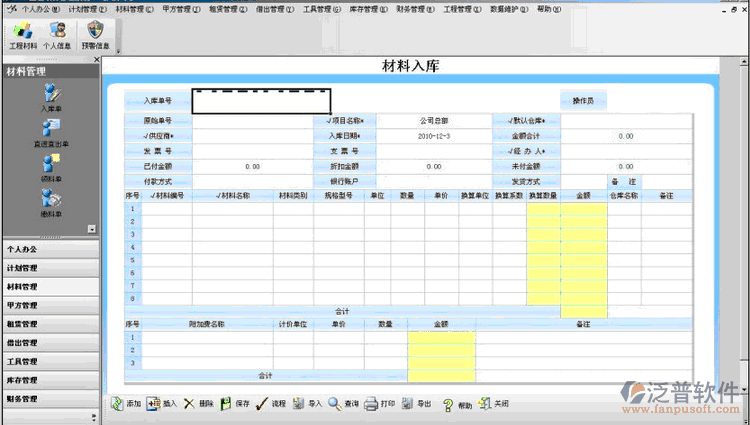Click the 流程 (Workflow) checkmark icon

point(261,403)
